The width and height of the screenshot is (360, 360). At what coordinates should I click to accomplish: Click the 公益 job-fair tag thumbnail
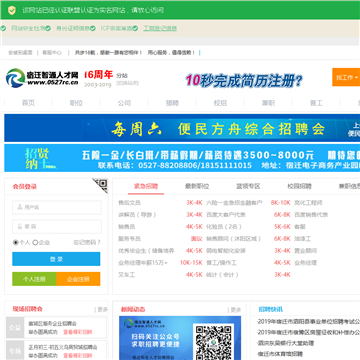click(x=15, y=328)
